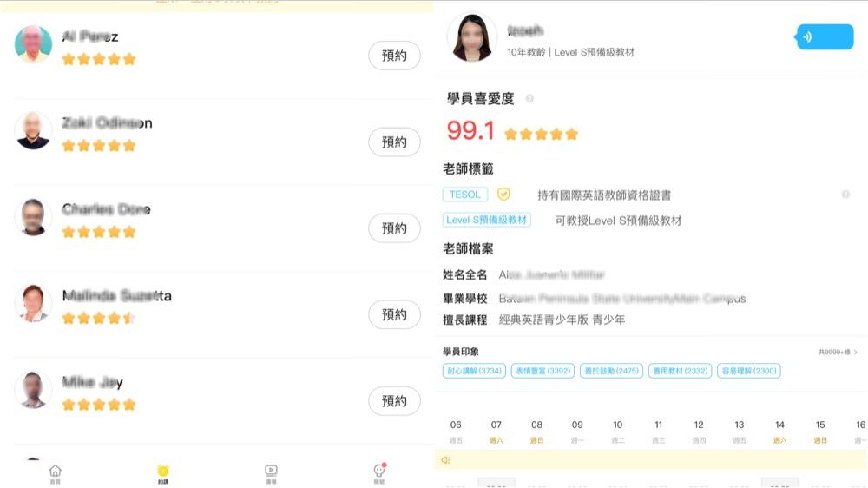Open the video lesson icon in bottom bar

pos(271,472)
